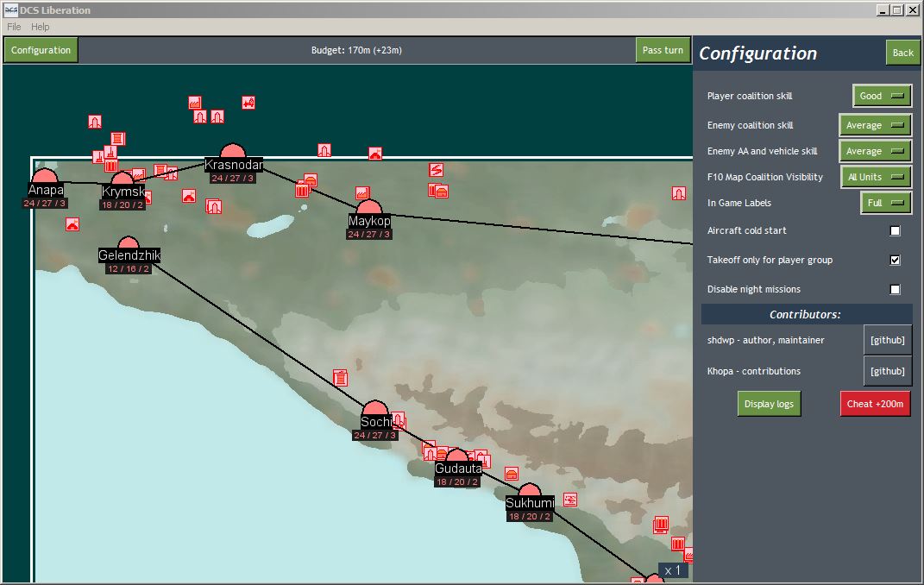
Task: Click the Cheat +200m button
Action: coord(875,404)
